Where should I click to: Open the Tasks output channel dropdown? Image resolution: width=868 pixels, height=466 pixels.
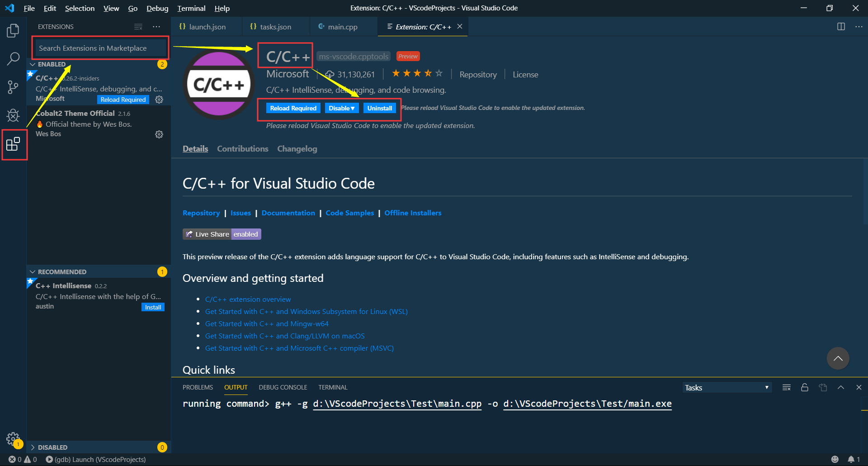726,387
